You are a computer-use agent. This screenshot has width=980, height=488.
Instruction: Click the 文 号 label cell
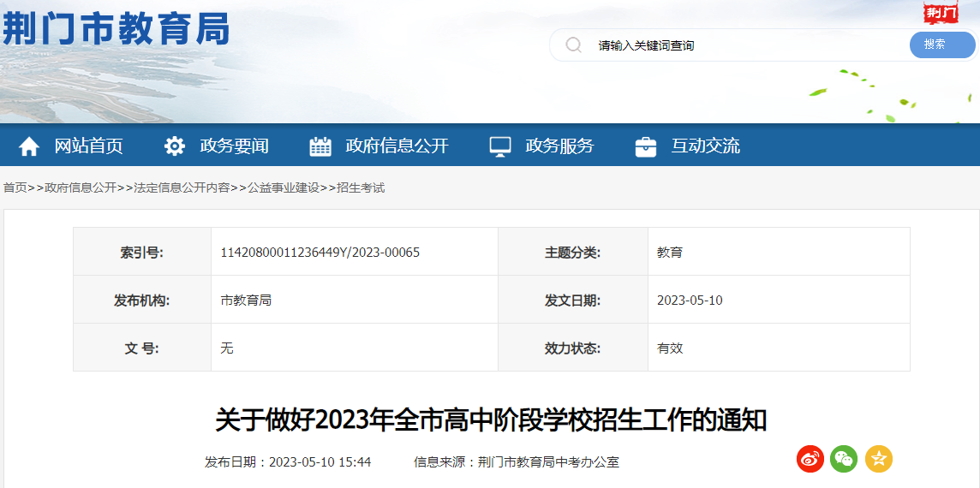point(142,348)
